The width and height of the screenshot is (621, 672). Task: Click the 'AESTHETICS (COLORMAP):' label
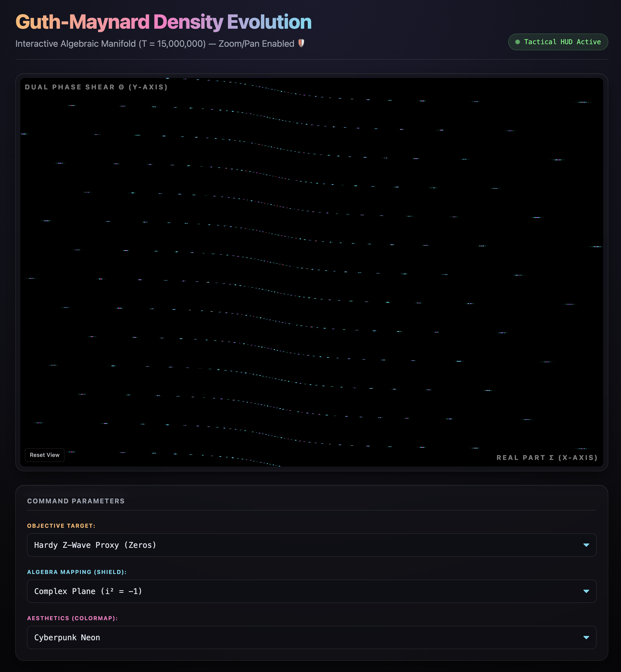point(73,618)
